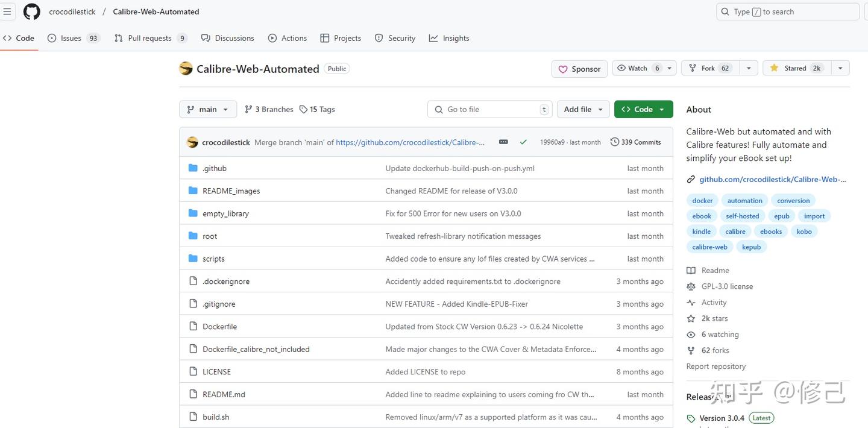Open the hamburger navigation menu
The width and height of the screenshot is (868, 428).
click(7, 11)
